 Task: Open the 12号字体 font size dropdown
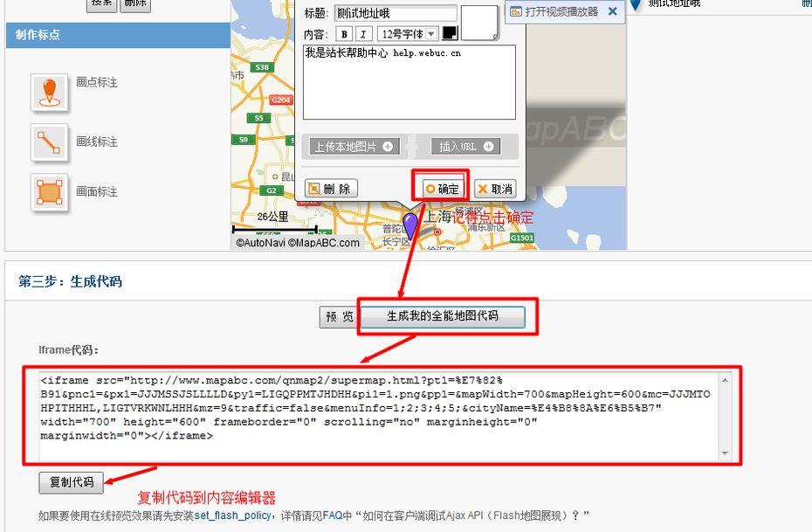pos(408,34)
